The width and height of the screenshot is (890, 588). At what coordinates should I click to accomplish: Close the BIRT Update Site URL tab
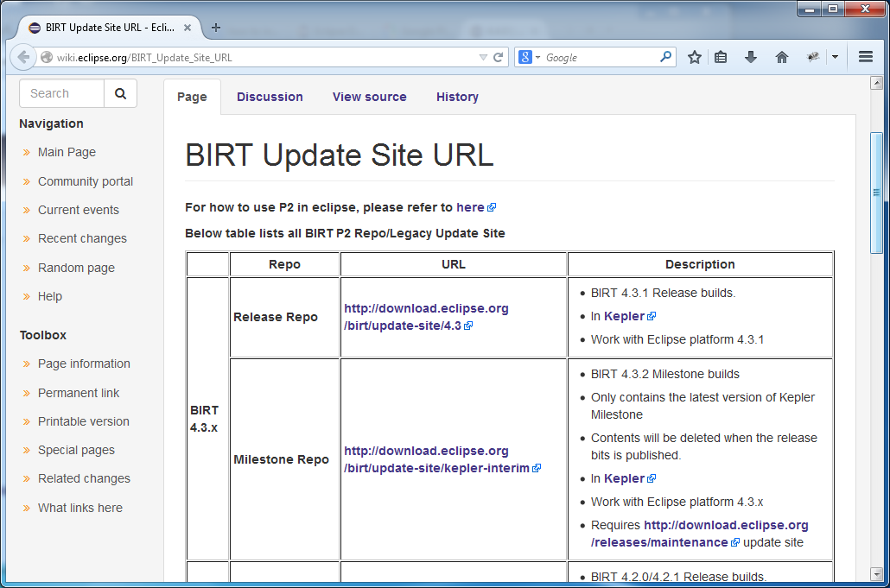188,28
